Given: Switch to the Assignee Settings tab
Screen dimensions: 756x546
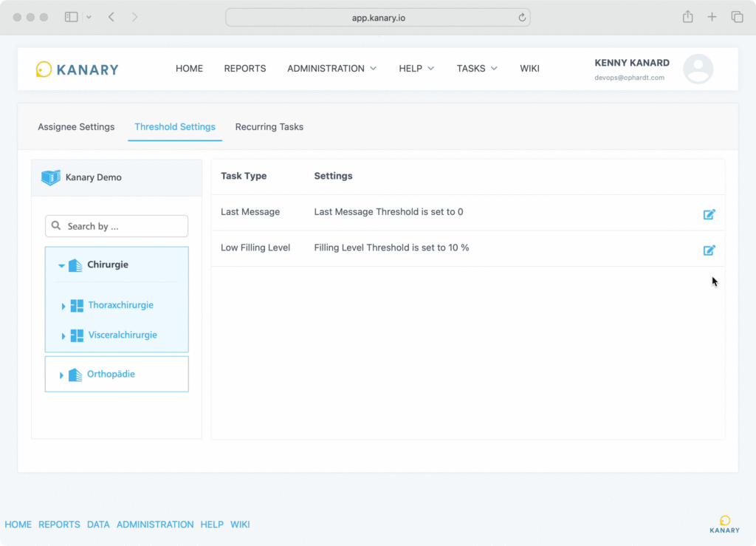Looking at the screenshot, I should pyautogui.click(x=76, y=127).
